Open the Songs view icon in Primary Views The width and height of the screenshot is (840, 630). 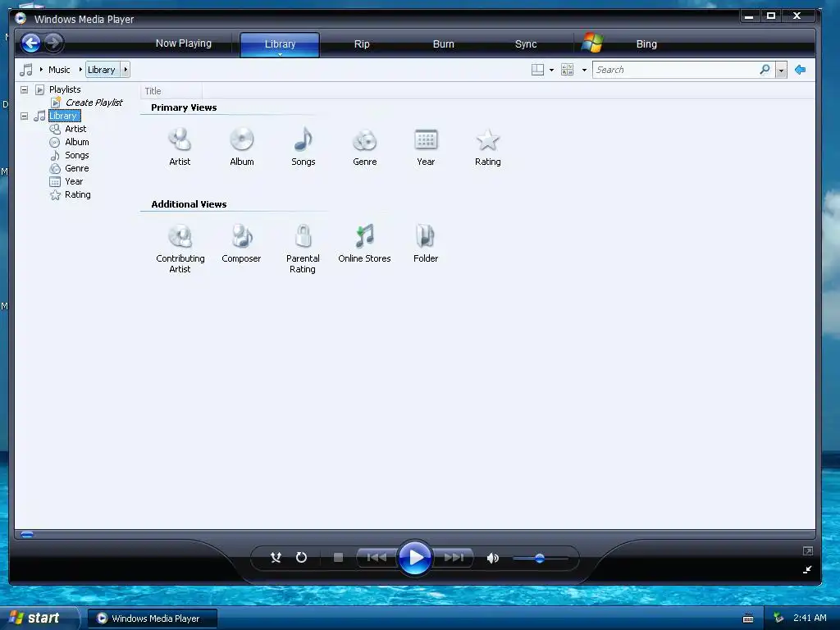304,139
